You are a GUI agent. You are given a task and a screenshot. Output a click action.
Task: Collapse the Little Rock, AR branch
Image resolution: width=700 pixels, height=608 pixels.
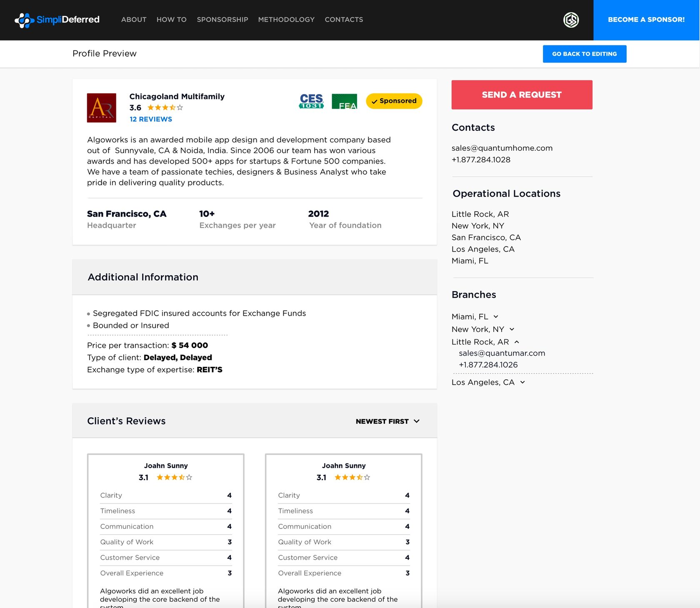[x=517, y=342]
